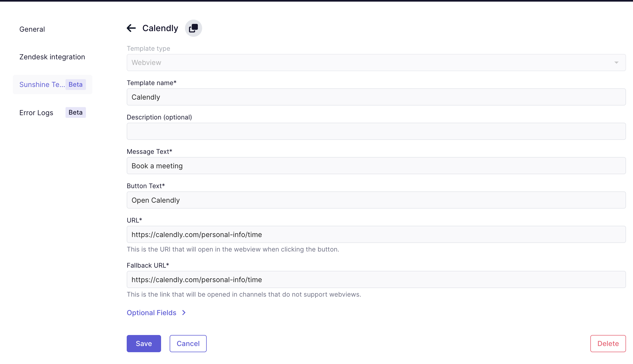The height and width of the screenshot is (364, 633).
Task: Edit the Button Text field
Action: pyautogui.click(x=376, y=200)
